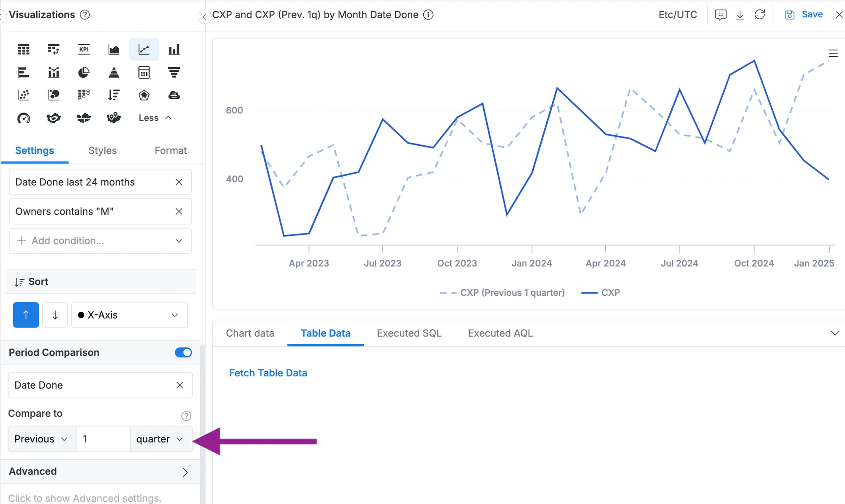845x504 pixels.
Task: Collapse the data panel chevron
Action: coord(835,333)
